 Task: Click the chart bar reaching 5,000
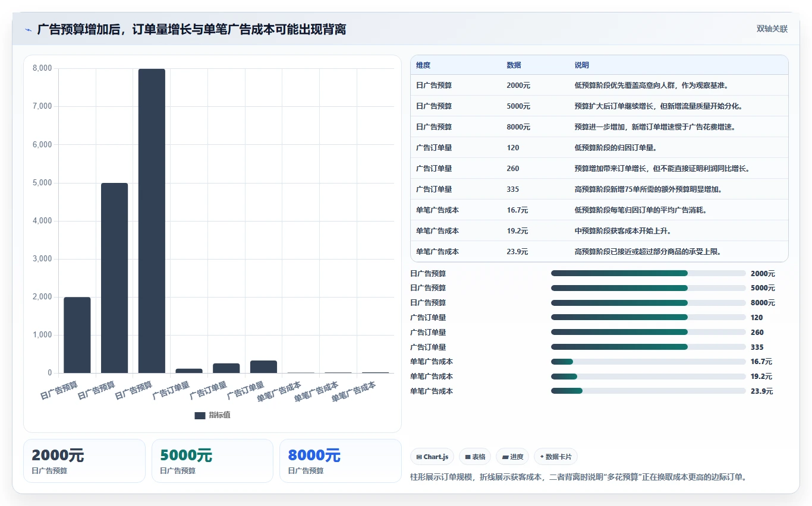(115, 278)
